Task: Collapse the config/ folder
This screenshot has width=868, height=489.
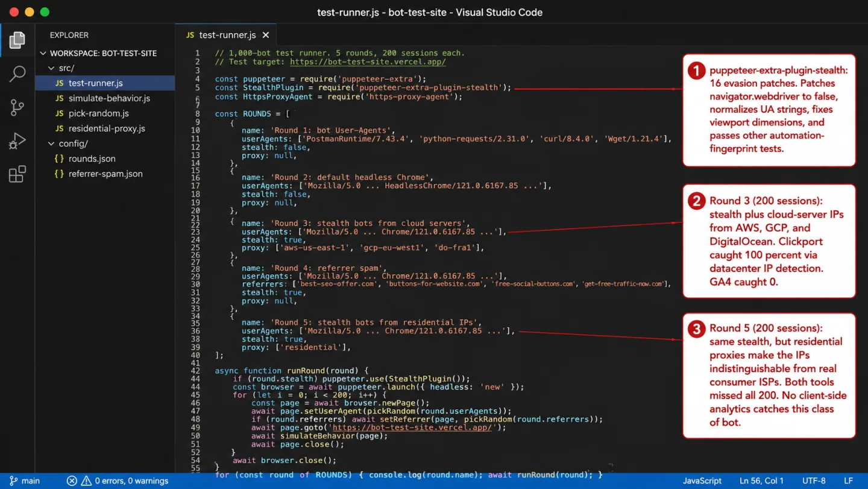Action: (51, 144)
